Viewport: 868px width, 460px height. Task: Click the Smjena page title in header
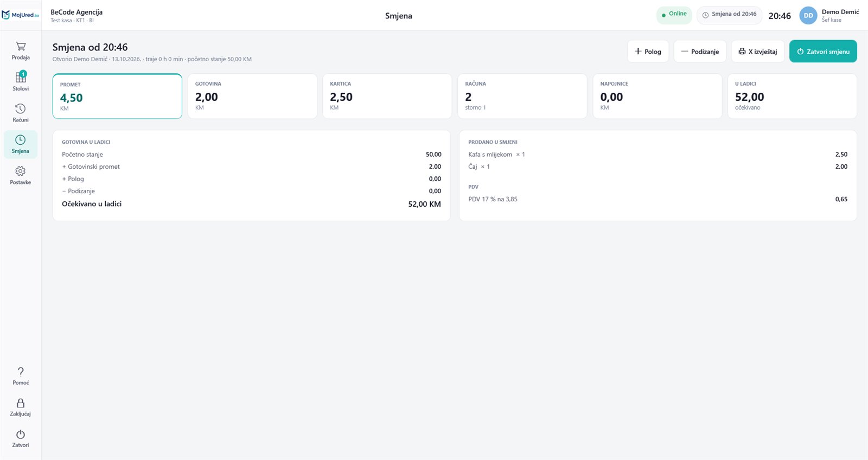pyautogui.click(x=399, y=16)
